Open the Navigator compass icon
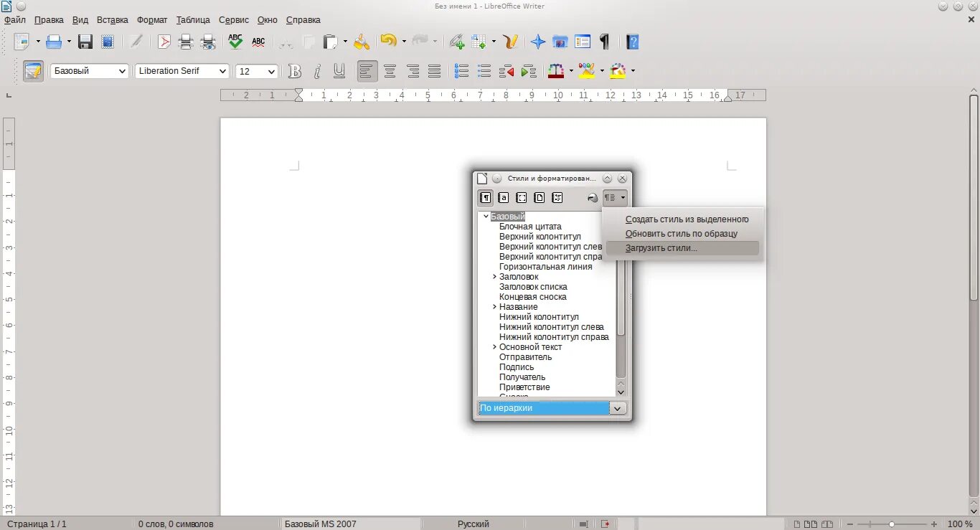The width and height of the screenshot is (980, 530). pyautogui.click(x=538, y=42)
